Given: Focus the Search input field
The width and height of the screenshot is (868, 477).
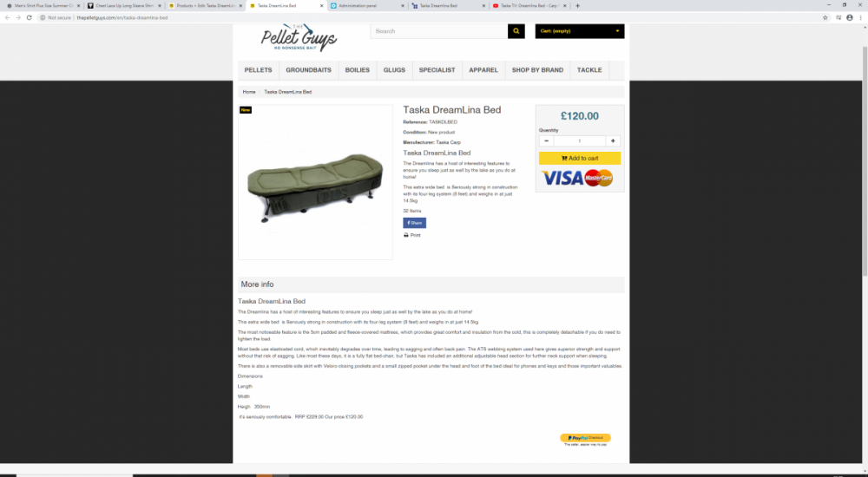Looking at the screenshot, I should [439, 31].
